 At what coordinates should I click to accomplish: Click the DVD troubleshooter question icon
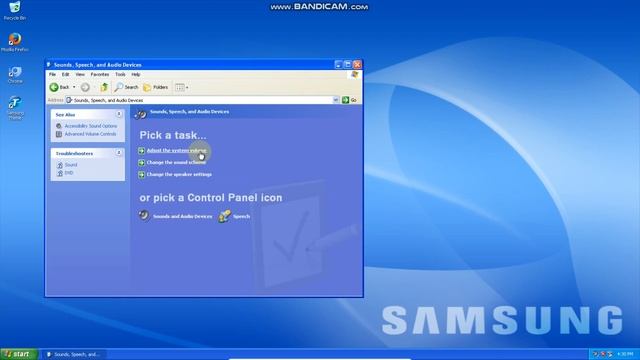coord(60,173)
